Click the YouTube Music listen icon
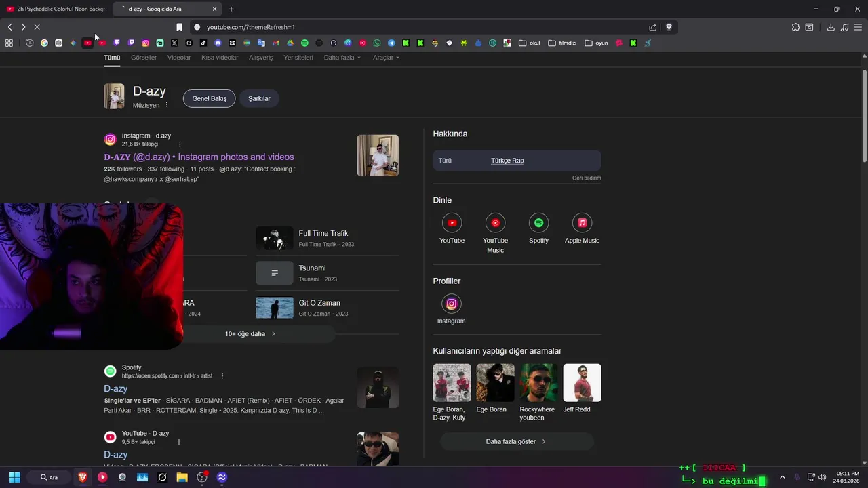This screenshot has width=868, height=488. coord(495,222)
